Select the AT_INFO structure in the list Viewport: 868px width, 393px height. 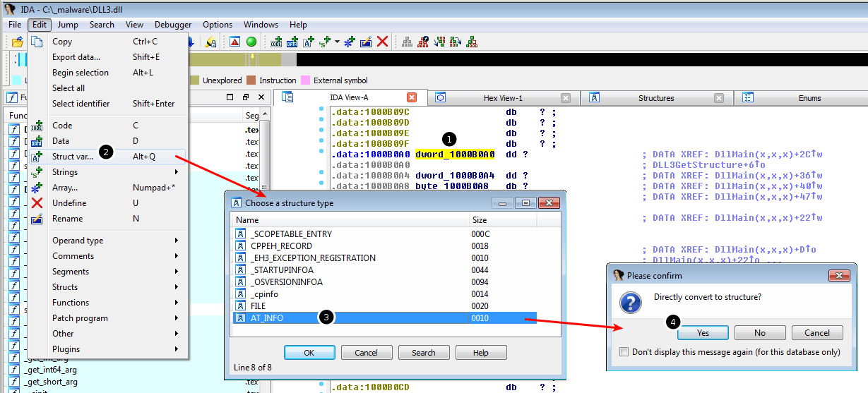pyautogui.click(x=267, y=318)
